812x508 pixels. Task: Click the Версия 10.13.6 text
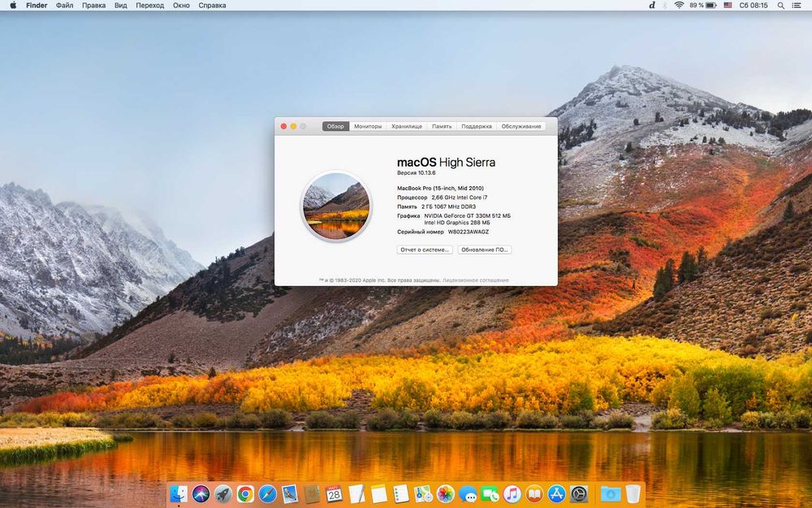coord(417,172)
